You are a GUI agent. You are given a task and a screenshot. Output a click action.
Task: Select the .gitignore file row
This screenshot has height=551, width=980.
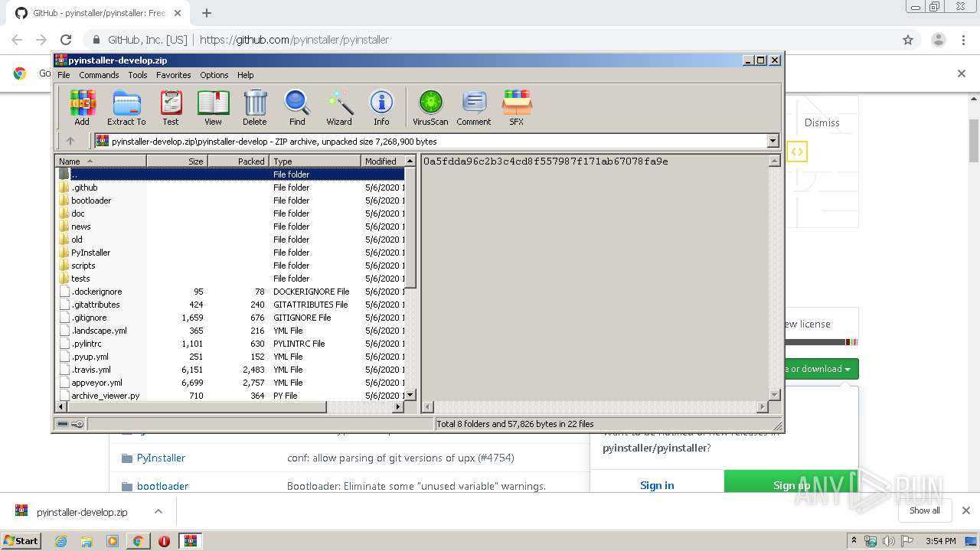click(x=230, y=318)
